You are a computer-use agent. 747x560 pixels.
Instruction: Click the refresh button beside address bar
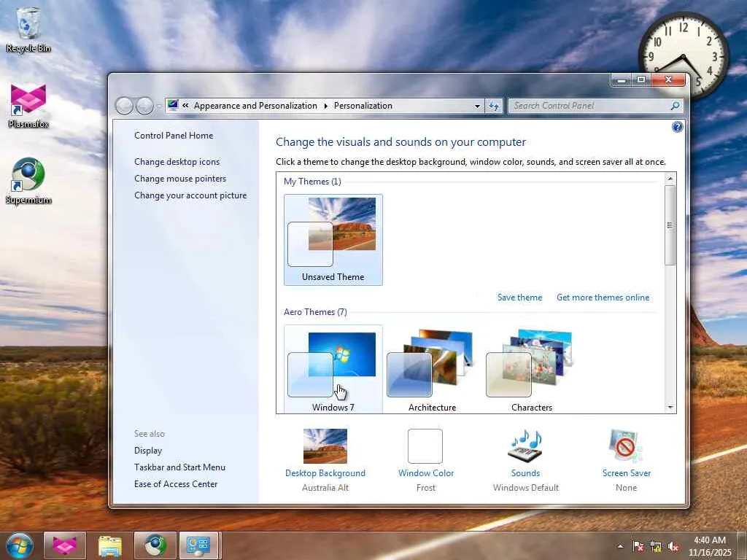tap(494, 106)
